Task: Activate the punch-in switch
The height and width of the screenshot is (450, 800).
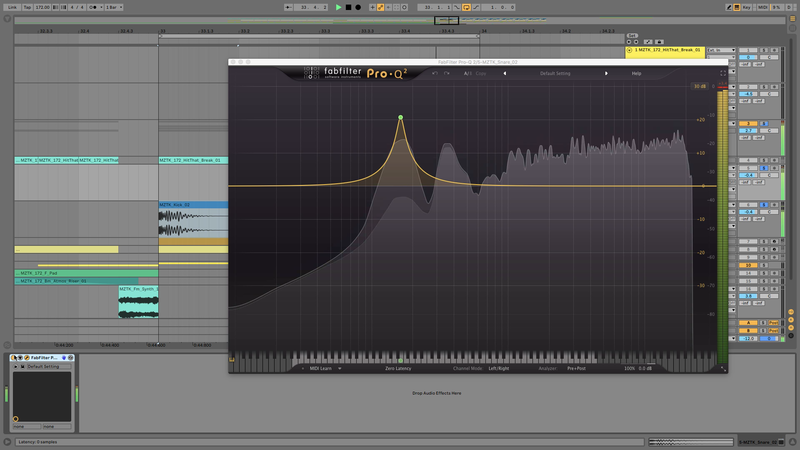Action: point(457,7)
